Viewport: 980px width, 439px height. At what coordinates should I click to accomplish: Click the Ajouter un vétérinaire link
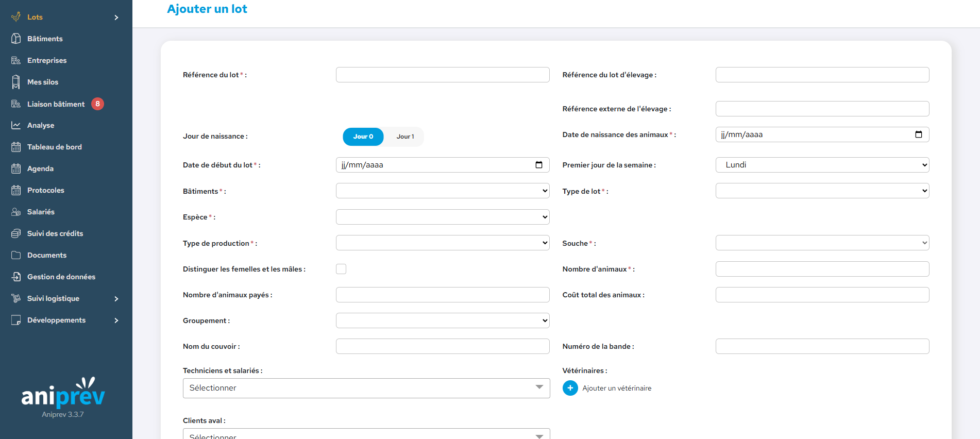(617, 388)
